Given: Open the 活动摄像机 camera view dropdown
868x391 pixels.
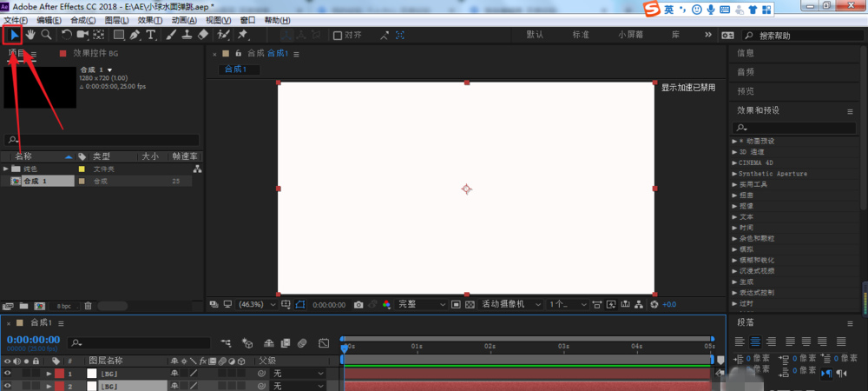Looking at the screenshot, I should pyautogui.click(x=510, y=305).
